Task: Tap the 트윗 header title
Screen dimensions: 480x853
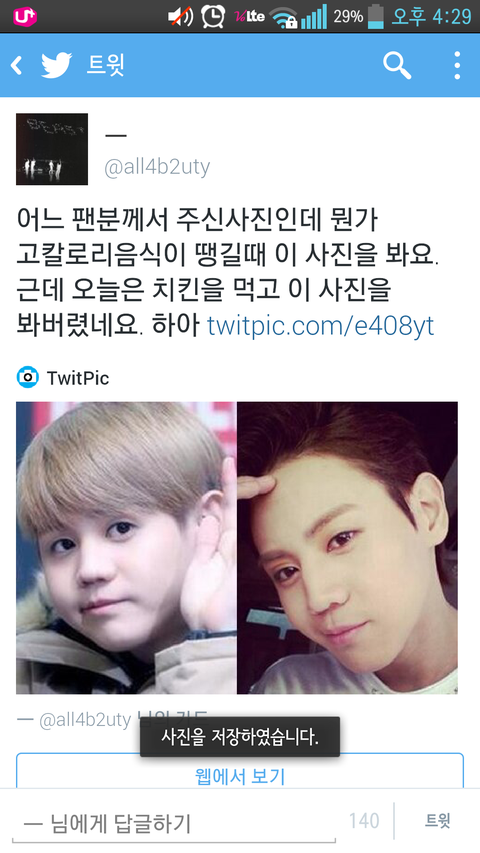Action: point(106,65)
